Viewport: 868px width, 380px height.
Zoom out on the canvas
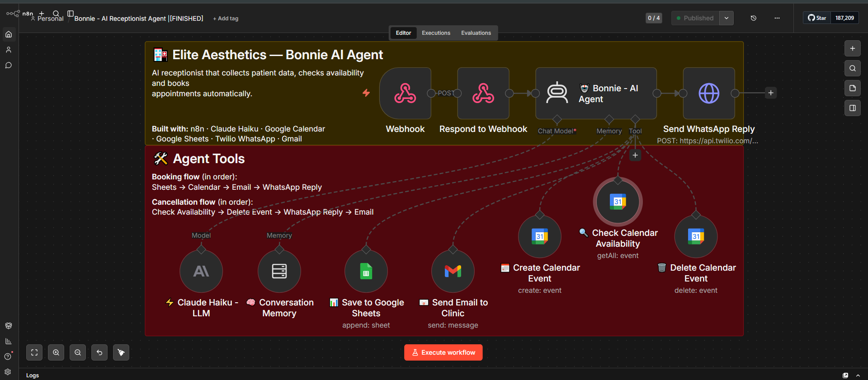point(78,352)
